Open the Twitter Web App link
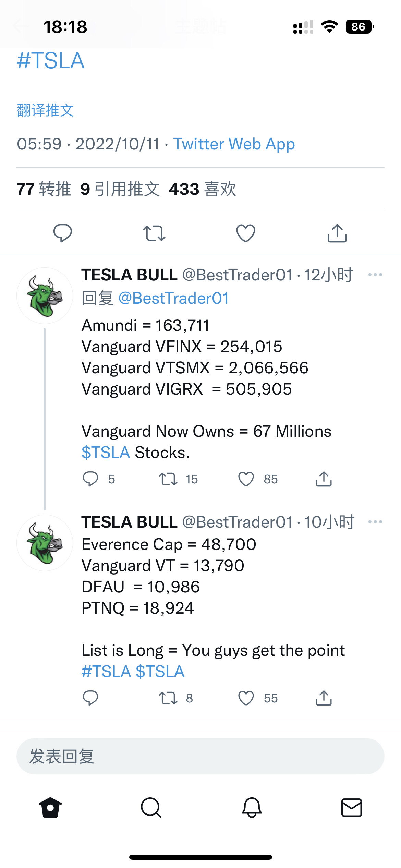 pyautogui.click(x=234, y=144)
